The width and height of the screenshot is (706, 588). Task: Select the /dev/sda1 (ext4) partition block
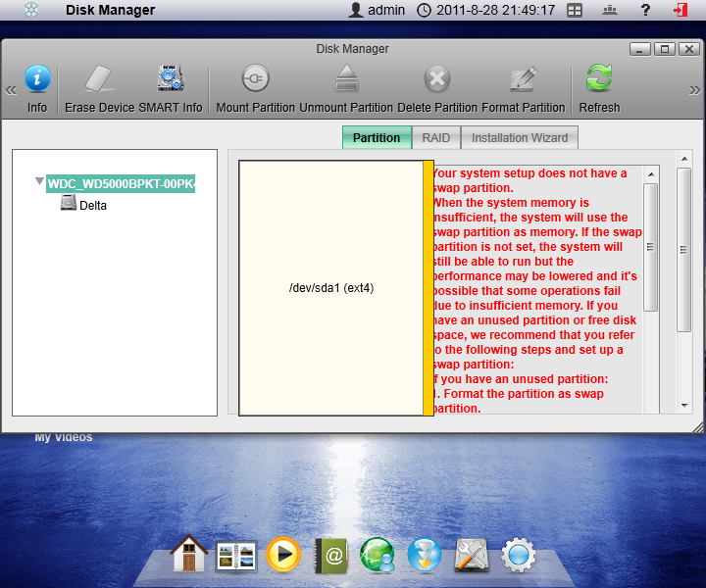[x=330, y=288]
